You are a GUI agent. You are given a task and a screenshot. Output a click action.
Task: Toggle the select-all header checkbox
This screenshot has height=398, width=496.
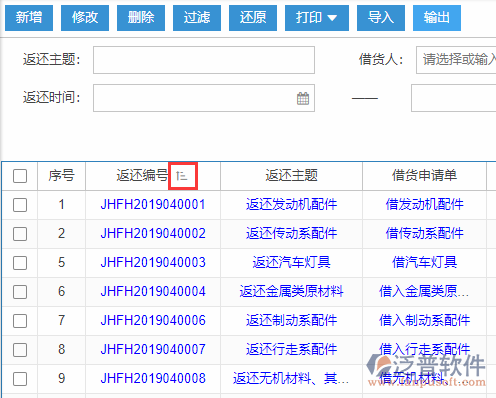20,176
